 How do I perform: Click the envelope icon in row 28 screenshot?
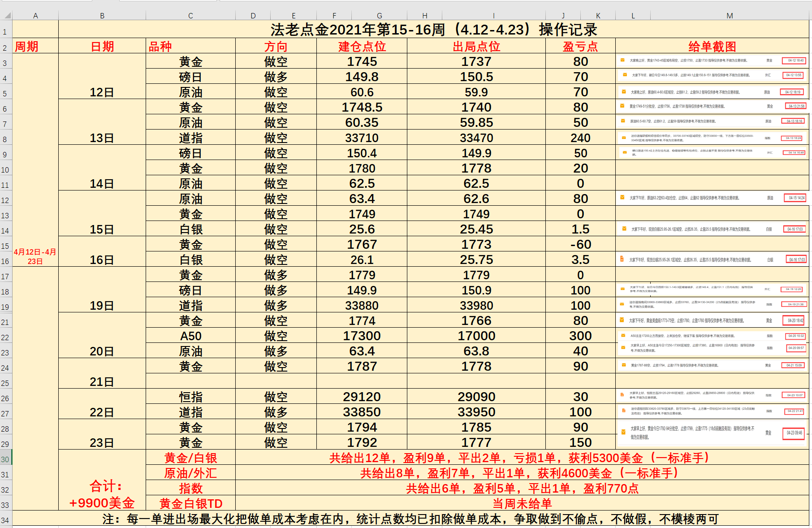[x=623, y=432]
